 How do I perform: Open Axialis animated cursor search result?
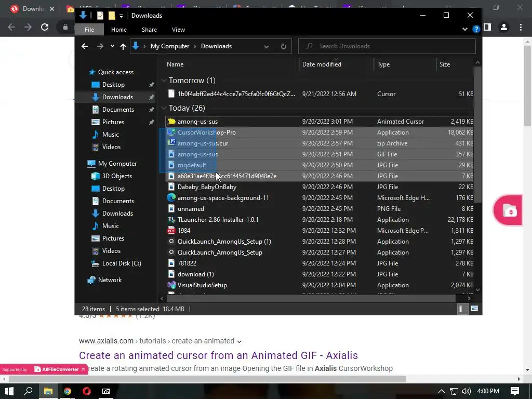coord(218,355)
